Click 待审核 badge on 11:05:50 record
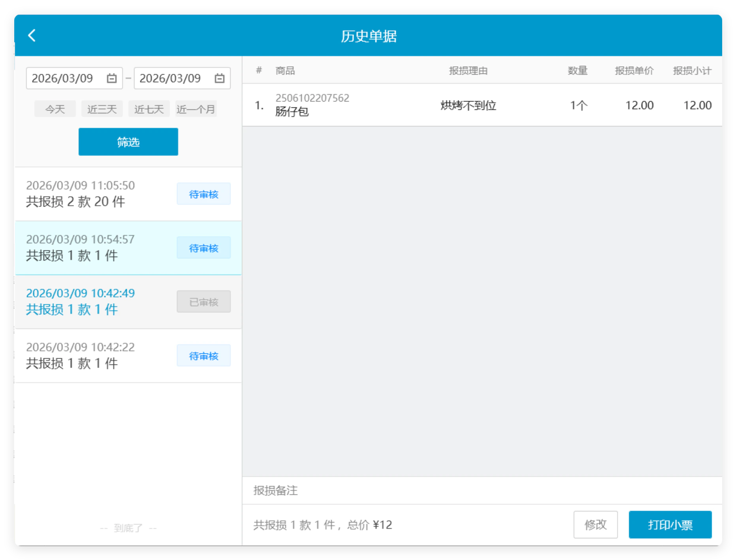Screen dimensions: 736x560 click(x=203, y=194)
